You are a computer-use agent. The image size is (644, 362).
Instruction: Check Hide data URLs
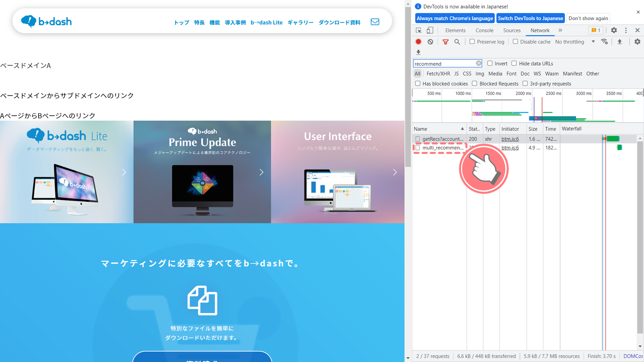(x=514, y=63)
